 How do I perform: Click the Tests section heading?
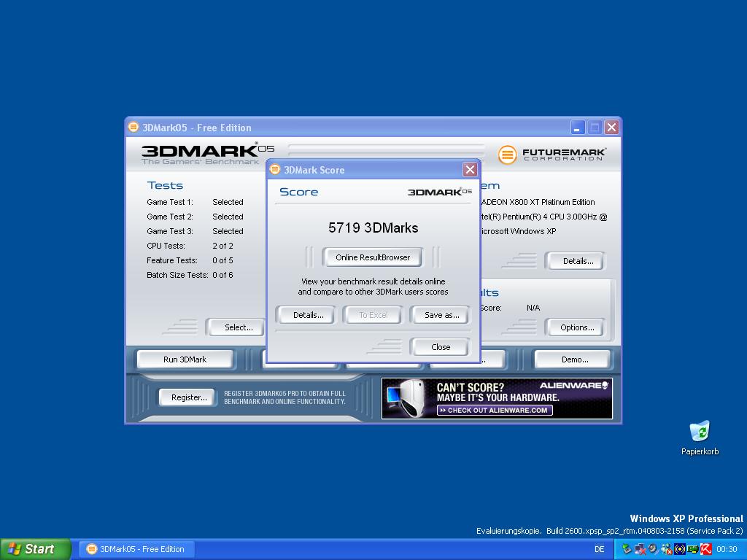pyautogui.click(x=165, y=185)
